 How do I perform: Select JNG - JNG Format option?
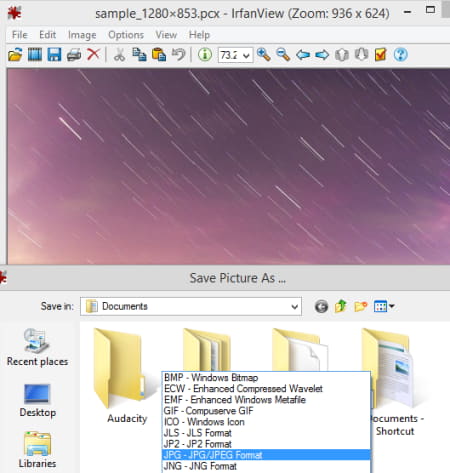click(266, 466)
